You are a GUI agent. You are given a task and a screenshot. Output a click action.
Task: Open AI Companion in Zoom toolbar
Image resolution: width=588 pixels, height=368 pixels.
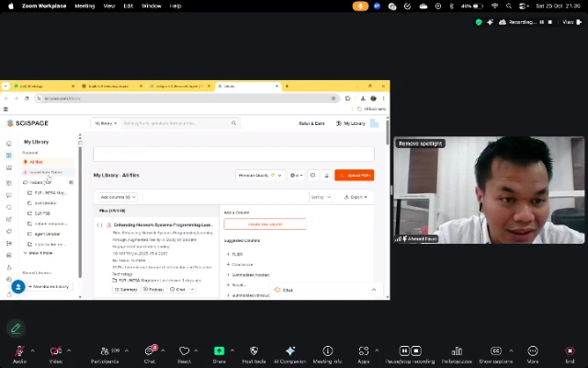289,351
